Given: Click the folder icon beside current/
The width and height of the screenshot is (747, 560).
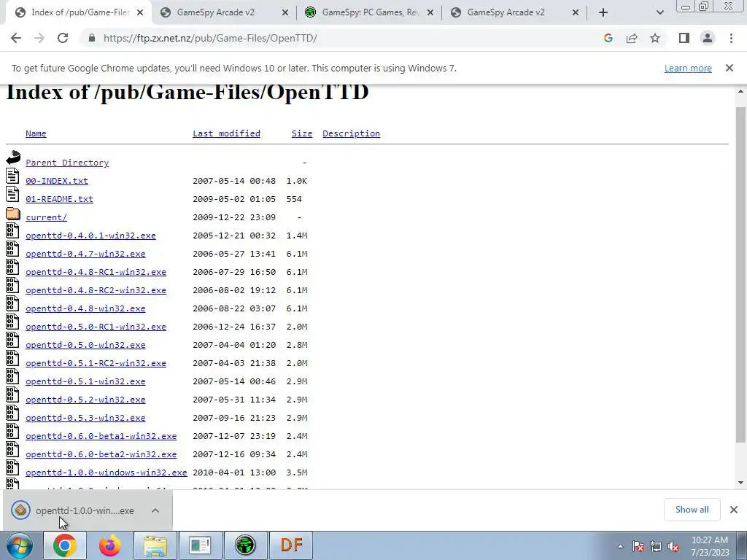Looking at the screenshot, I should point(13,213).
